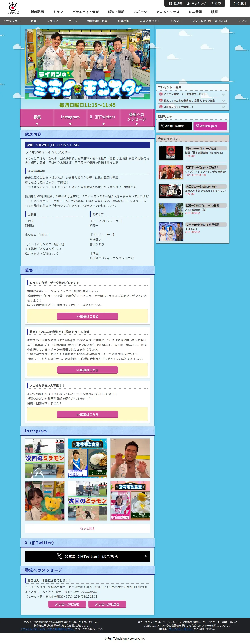Open ミラモン食堂 shaved ice Instagram post
250x644 pixels.
pos(130,501)
